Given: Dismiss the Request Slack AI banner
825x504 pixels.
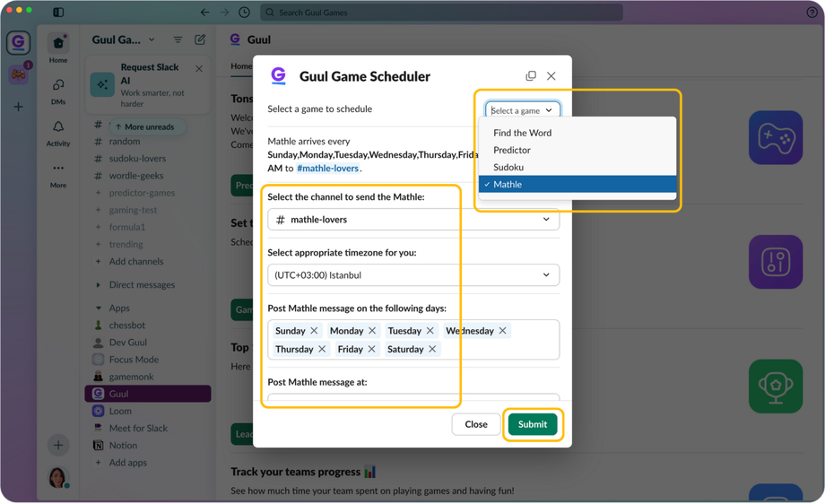Looking at the screenshot, I should [199, 68].
